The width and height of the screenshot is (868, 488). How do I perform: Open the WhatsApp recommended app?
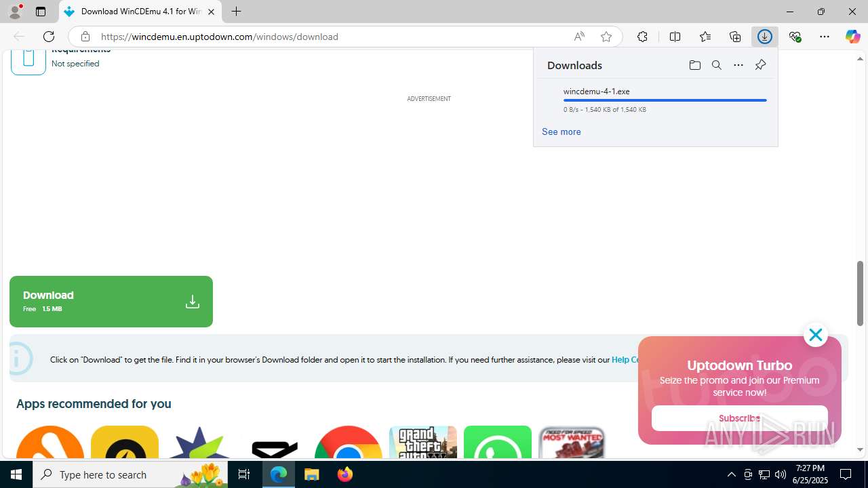498,442
